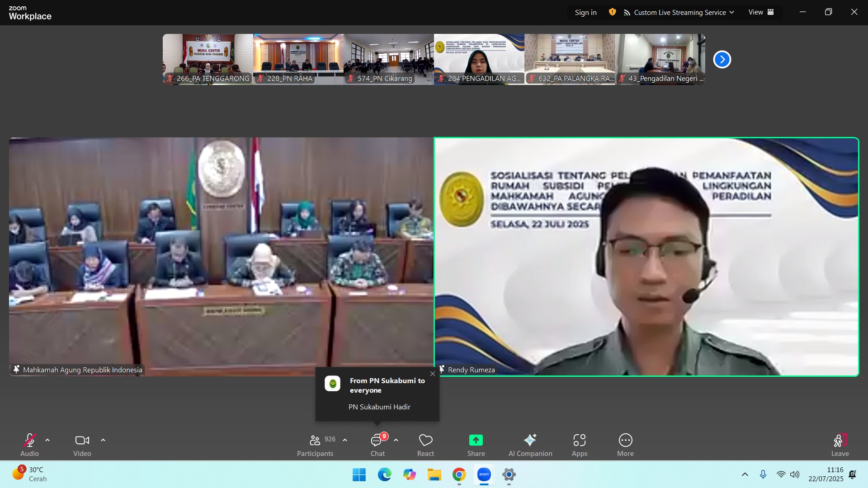Expand audio settings arrow
Screen dimensions: 868x488
(x=47, y=440)
